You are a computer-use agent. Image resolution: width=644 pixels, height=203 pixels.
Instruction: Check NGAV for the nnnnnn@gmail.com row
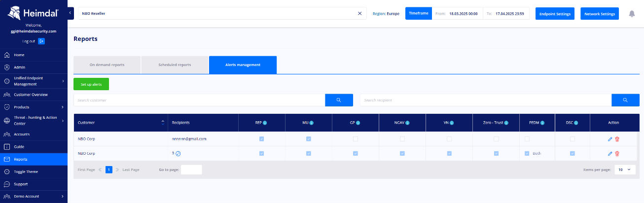[x=402, y=139]
